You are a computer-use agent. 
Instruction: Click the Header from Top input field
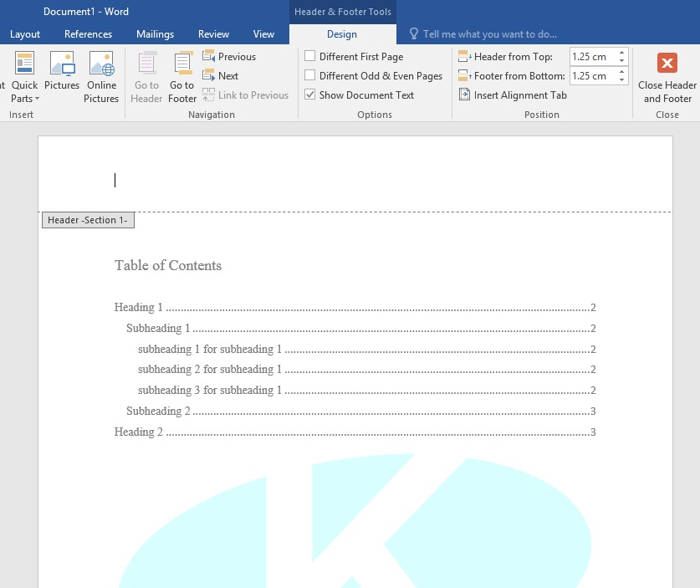coord(593,57)
